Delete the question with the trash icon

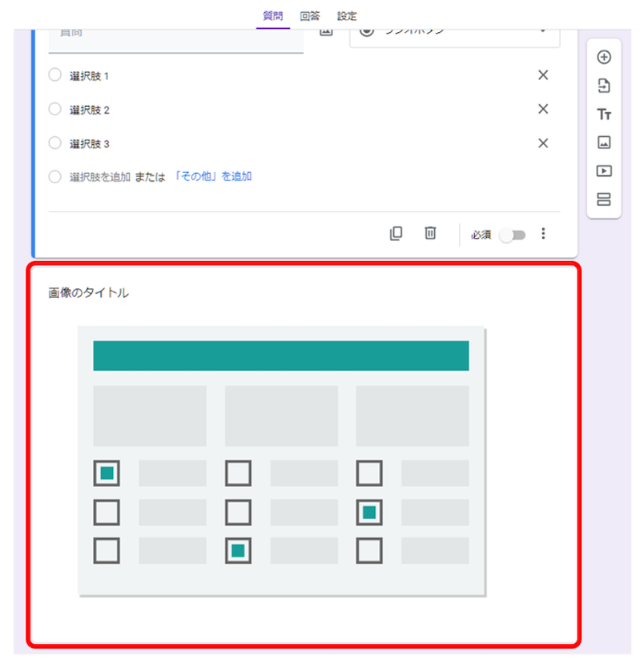point(430,233)
